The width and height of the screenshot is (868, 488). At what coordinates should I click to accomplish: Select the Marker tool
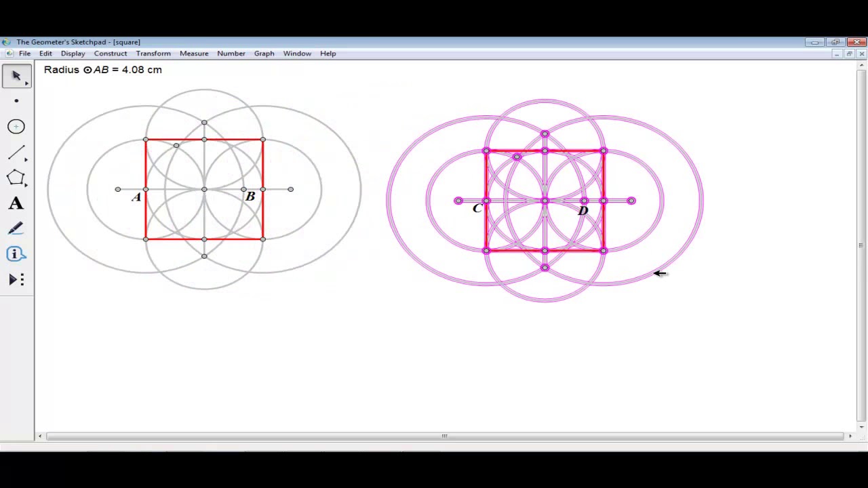(x=17, y=229)
